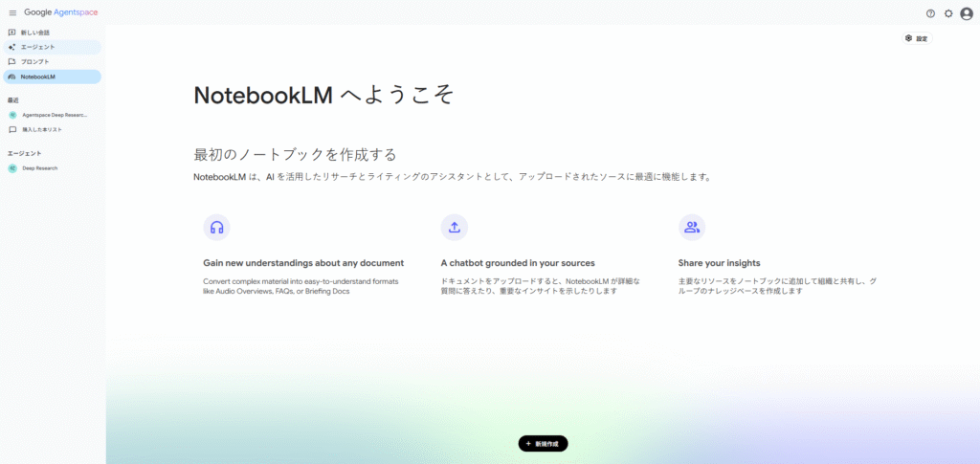The width and height of the screenshot is (980, 464).
Task: Select NotebookLM in the sidebar
Action: point(52,77)
